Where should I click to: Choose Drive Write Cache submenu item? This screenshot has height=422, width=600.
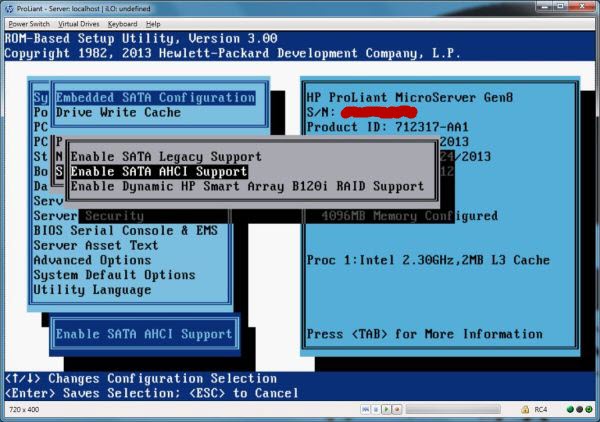(118, 112)
